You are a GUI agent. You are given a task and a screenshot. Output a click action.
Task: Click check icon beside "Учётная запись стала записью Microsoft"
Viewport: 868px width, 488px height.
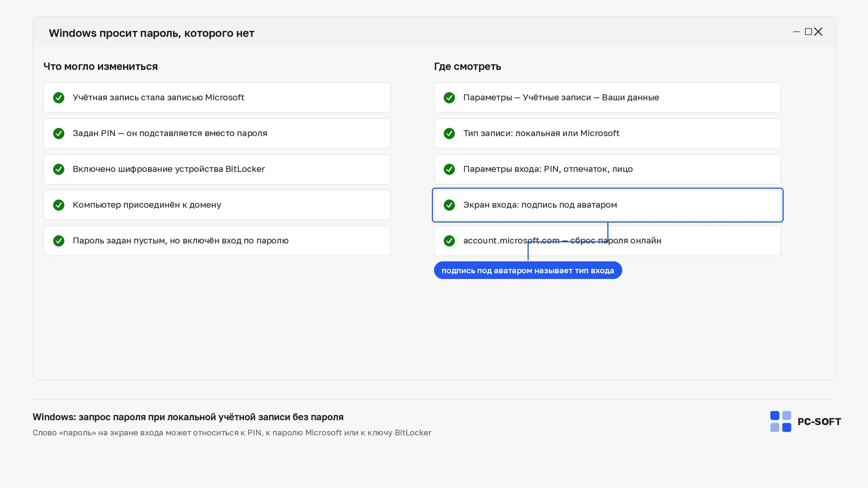[59, 98]
